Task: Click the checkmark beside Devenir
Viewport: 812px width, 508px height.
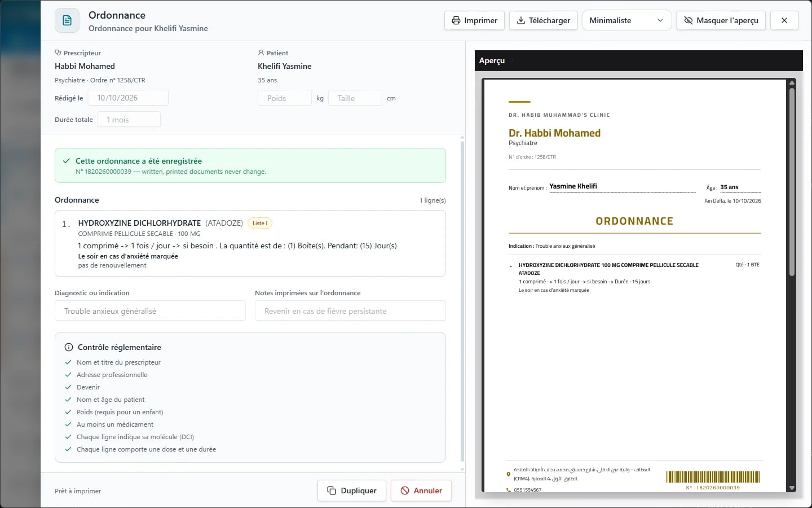Action: [x=68, y=387]
